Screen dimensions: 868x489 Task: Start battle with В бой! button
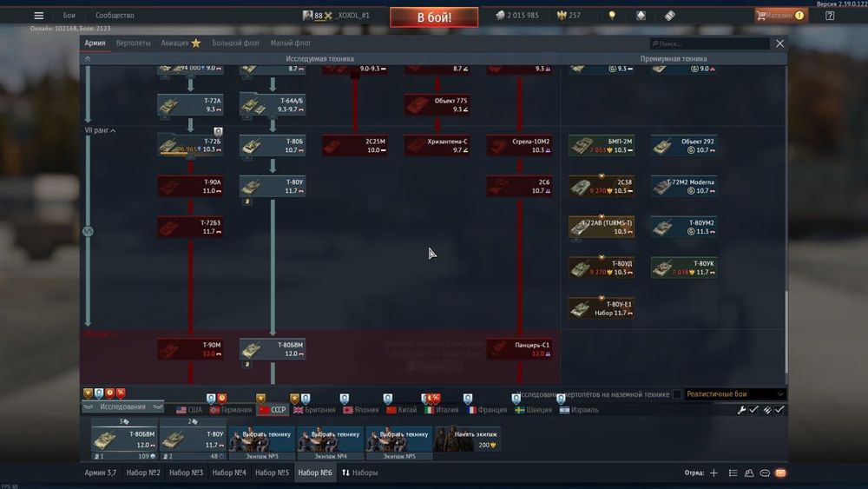434,17
